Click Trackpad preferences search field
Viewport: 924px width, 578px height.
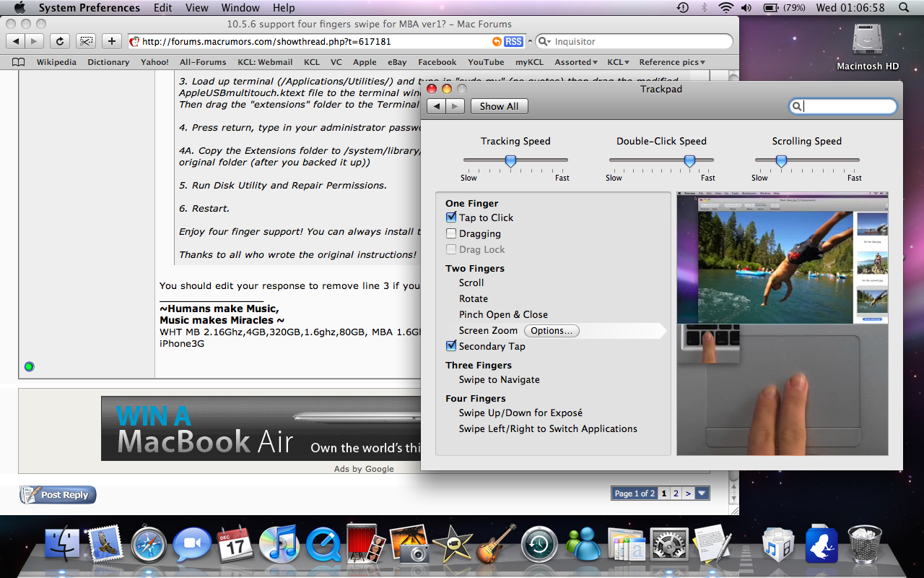click(x=843, y=106)
